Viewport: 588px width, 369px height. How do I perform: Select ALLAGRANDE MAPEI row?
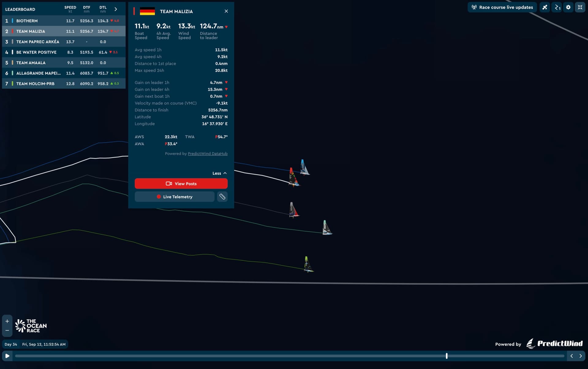pos(64,73)
